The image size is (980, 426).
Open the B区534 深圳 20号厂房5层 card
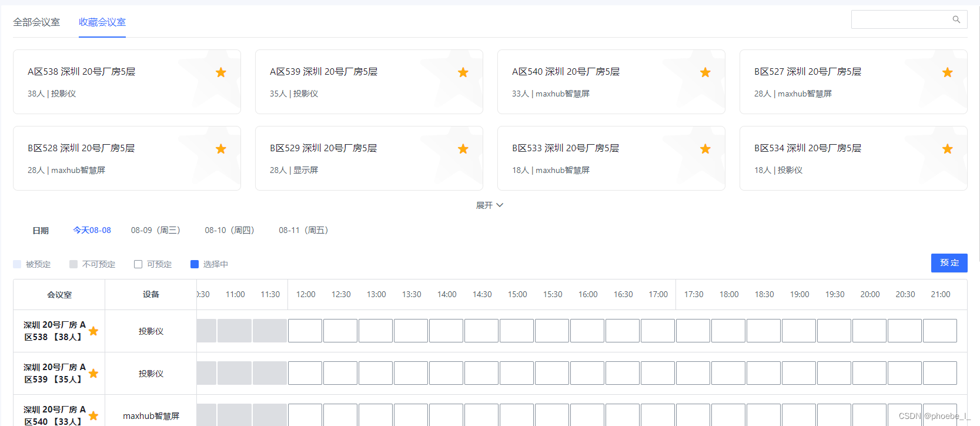[x=854, y=158]
